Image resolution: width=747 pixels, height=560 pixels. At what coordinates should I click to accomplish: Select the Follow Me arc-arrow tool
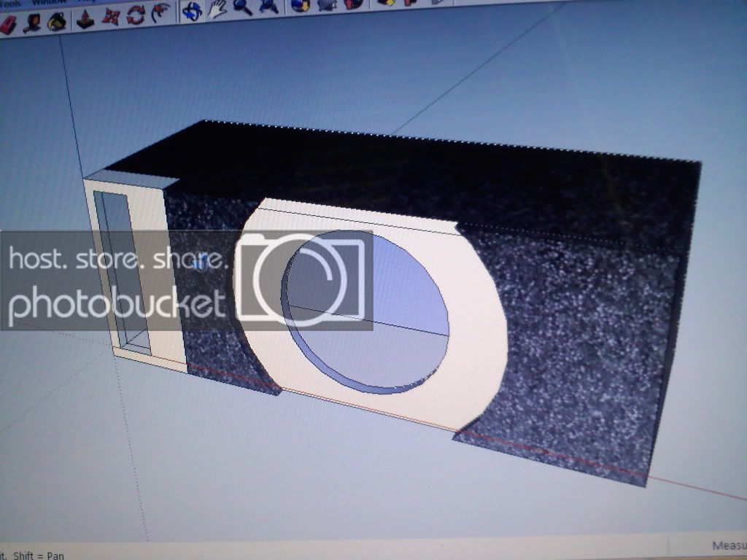(x=160, y=13)
